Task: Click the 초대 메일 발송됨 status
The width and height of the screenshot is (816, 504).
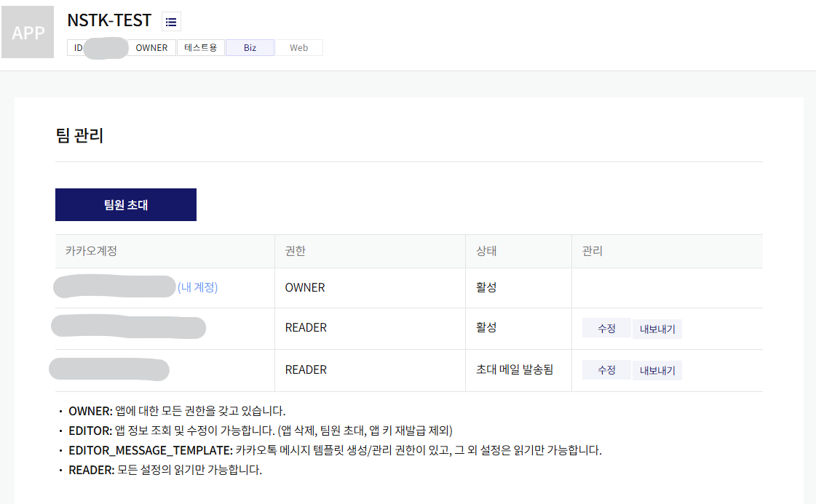Action: coord(515,369)
